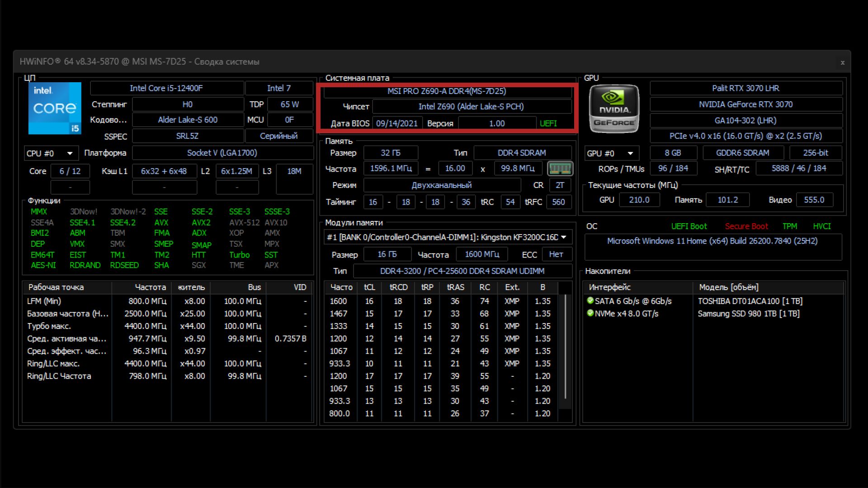
Task: Open the CPU #0 selector dropdown
Action: (x=51, y=154)
